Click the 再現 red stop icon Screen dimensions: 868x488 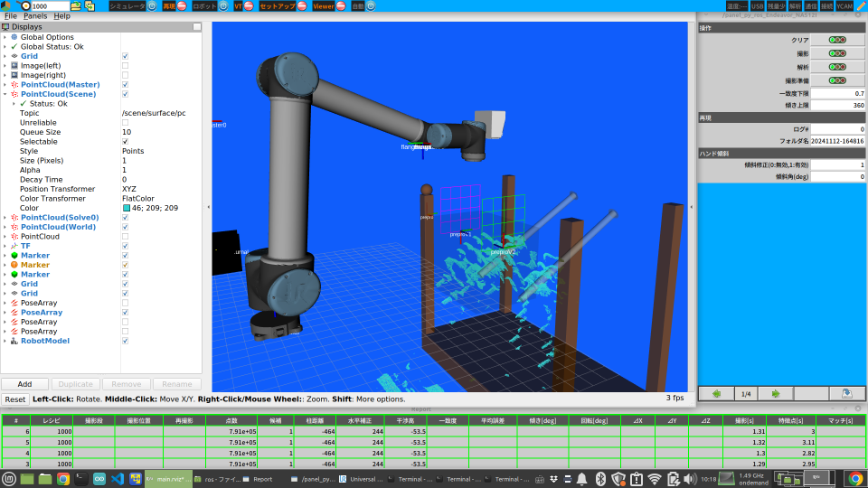pos(184,5)
